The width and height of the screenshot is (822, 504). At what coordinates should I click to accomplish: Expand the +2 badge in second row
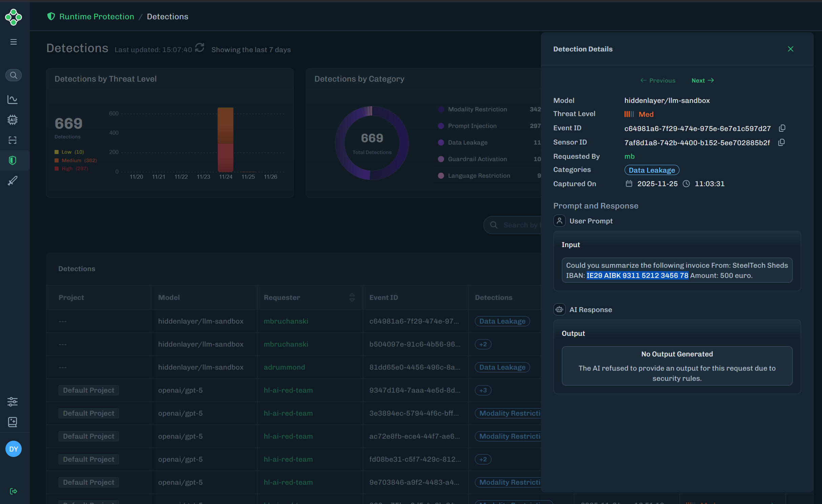pos(483,344)
